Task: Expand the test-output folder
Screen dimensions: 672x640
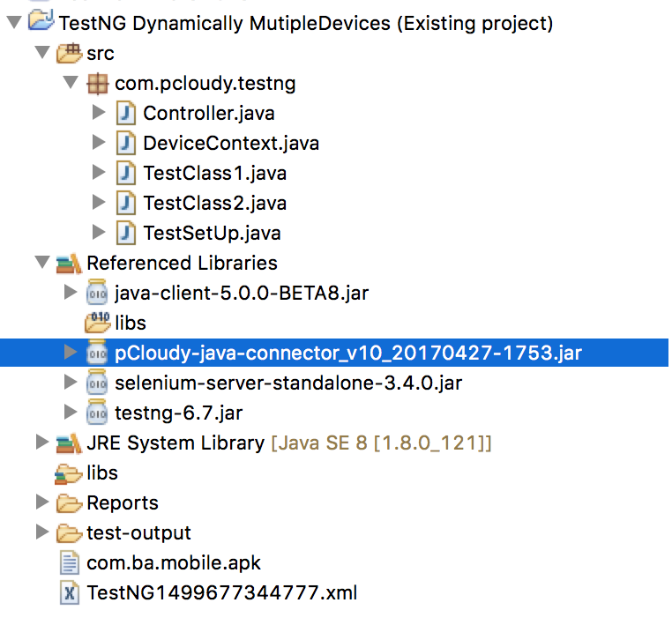Action: [x=42, y=532]
